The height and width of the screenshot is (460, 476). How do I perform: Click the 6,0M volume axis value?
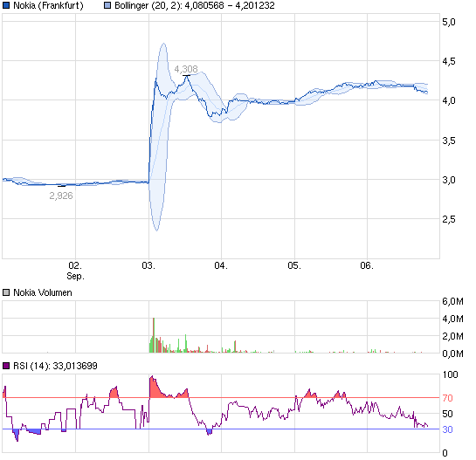(x=452, y=301)
